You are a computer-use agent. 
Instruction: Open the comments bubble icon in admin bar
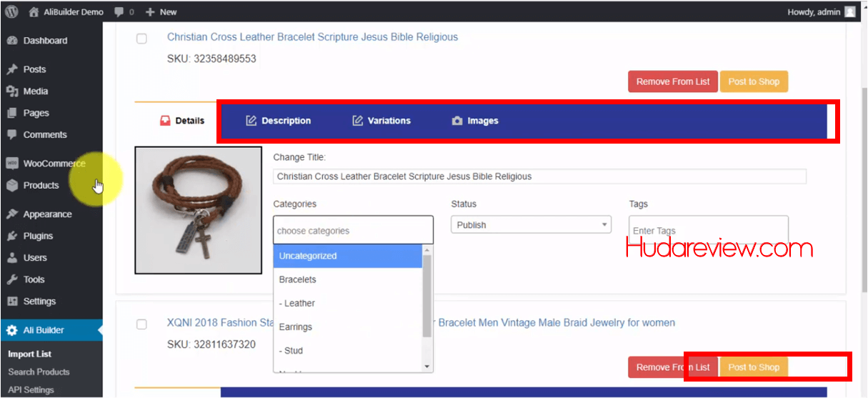[x=118, y=11]
